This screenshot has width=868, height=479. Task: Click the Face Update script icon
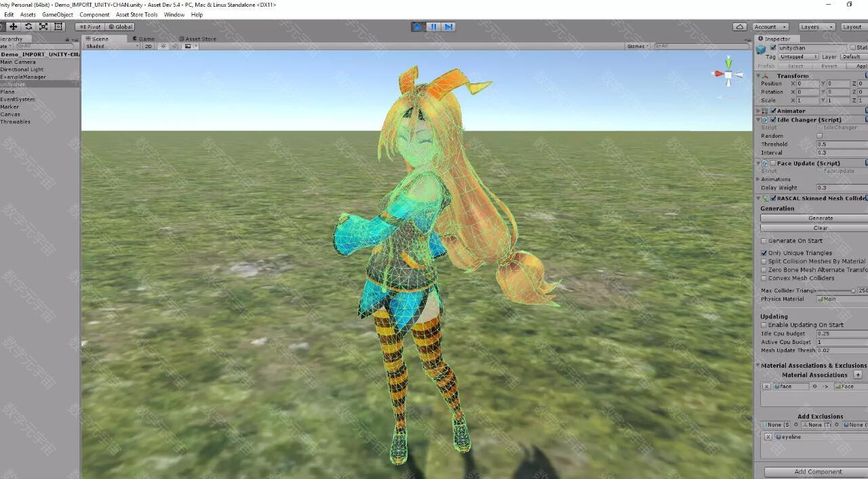[x=765, y=163]
